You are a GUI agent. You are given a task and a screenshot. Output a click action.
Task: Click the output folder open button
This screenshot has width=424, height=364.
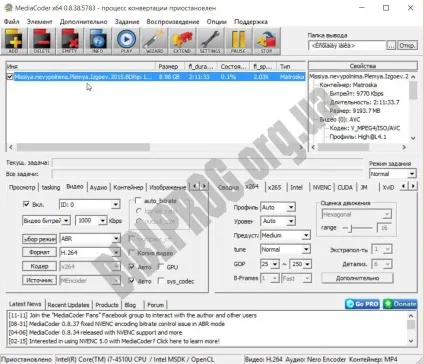click(x=407, y=46)
